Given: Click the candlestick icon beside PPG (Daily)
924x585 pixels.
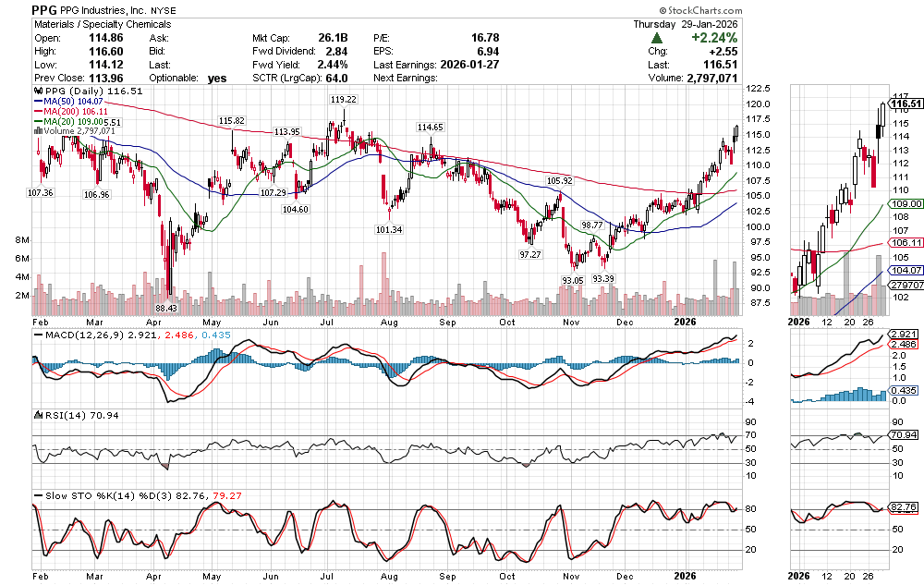Looking at the screenshot, I should tap(37, 92).
